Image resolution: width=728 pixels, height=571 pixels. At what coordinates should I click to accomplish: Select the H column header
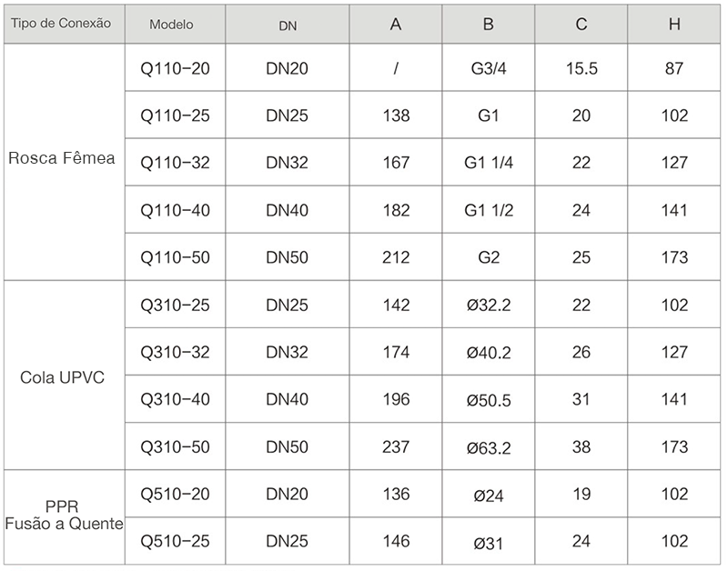point(674,25)
